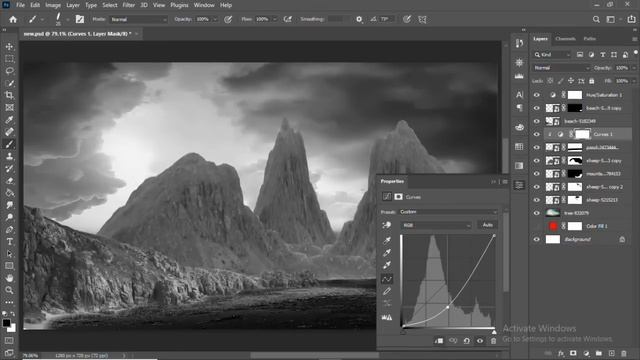Viewport: 640px width, 360px height.
Task: Select the Hand tool
Action: [x=9, y=278]
